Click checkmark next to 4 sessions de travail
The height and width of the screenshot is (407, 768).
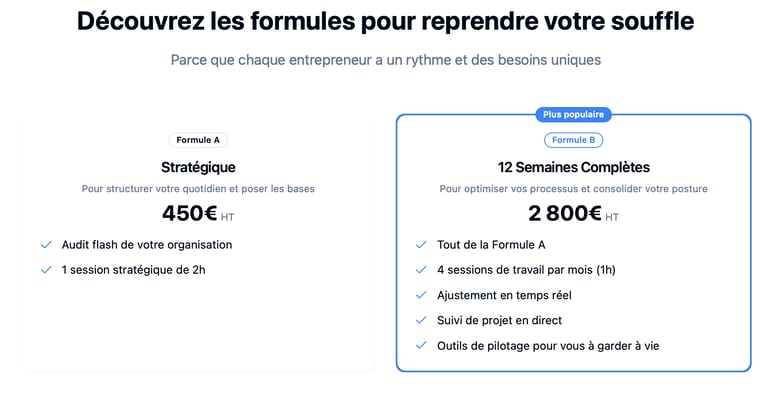pyautogui.click(x=421, y=270)
